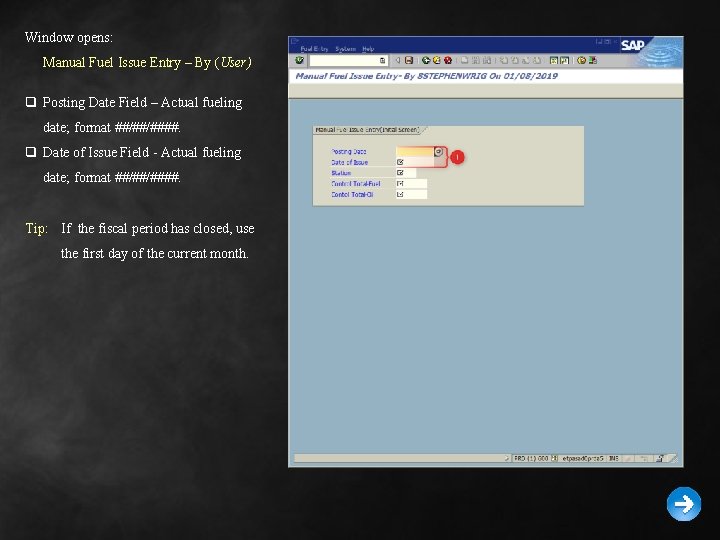This screenshot has height=540, width=720.
Task: Click the Control Total-Fuel label
Action: tap(356, 184)
